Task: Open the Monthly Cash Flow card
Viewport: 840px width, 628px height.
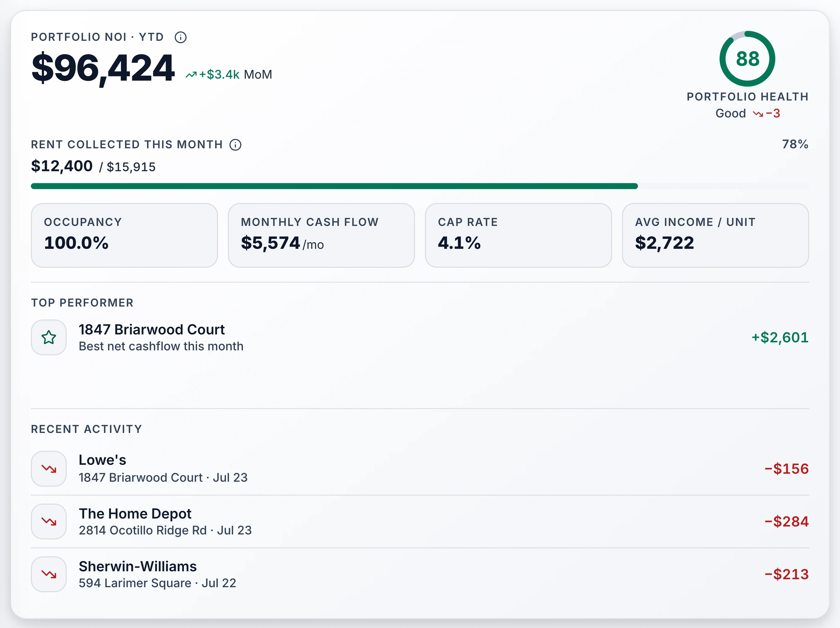Action: coord(321,236)
